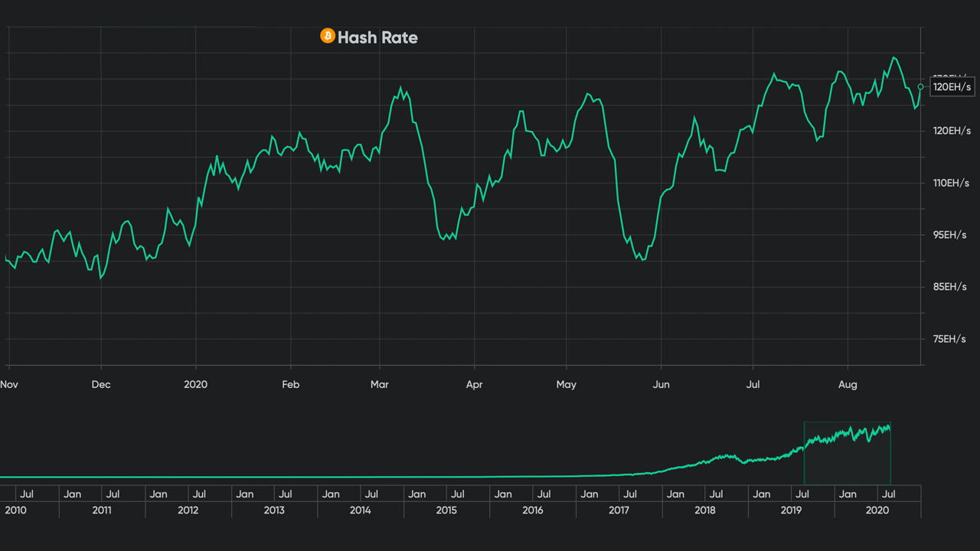980x551 pixels.
Task: Click the Apr x-axis label
Action: pyautogui.click(x=475, y=384)
